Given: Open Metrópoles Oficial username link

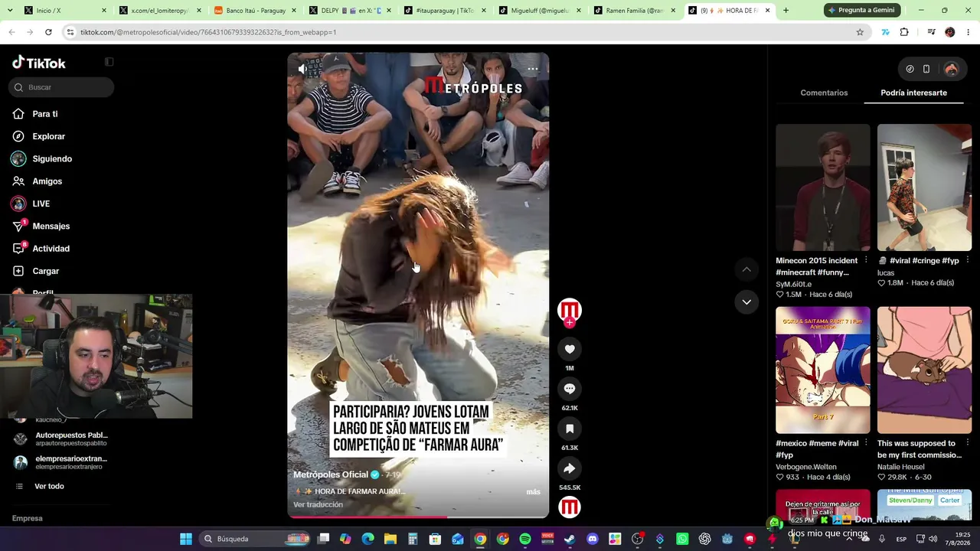Looking at the screenshot, I should tap(331, 474).
